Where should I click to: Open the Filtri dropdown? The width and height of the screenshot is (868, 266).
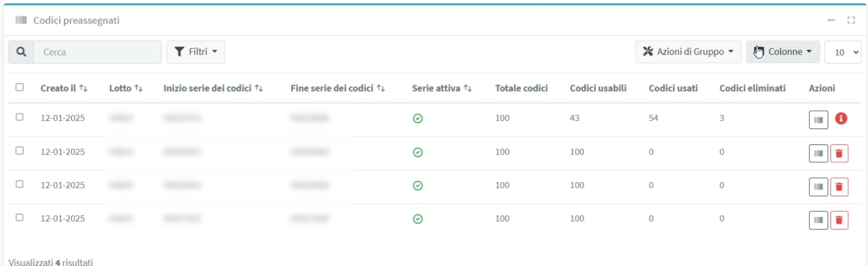click(x=196, y=52)
